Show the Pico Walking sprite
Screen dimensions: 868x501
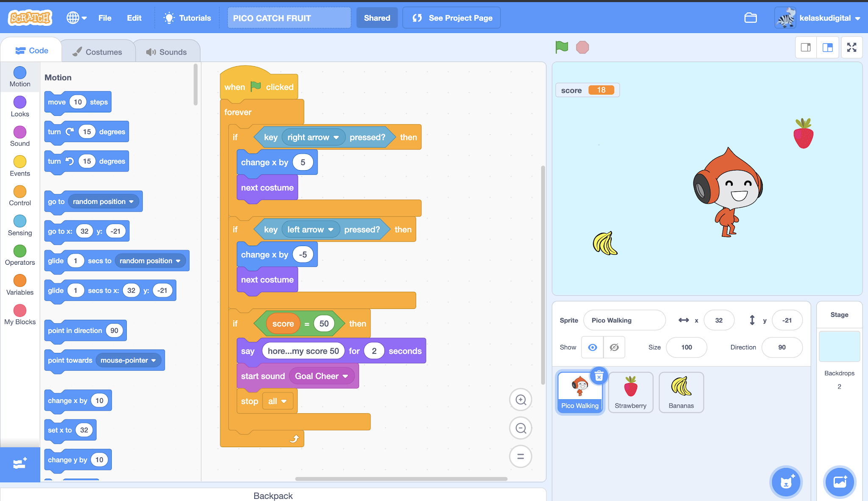point(592,347)
